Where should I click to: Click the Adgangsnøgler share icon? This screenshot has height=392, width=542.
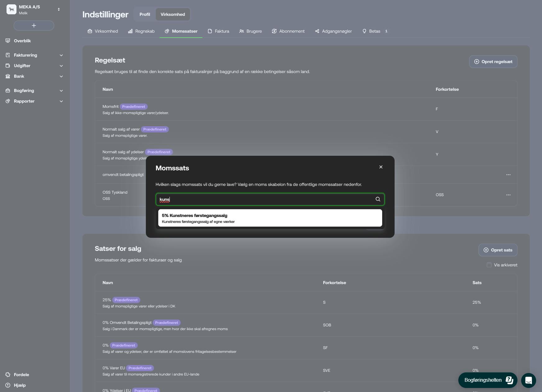(317, 31)
